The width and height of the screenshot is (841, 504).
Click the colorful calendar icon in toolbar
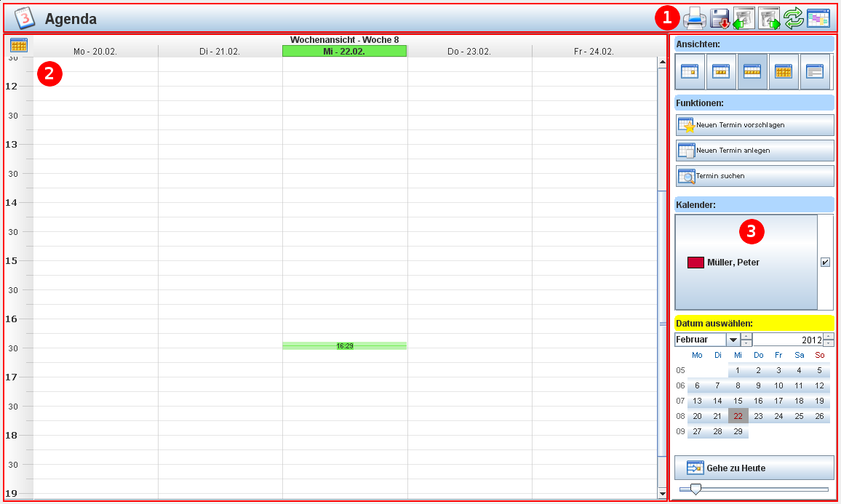tap(818, 18)
